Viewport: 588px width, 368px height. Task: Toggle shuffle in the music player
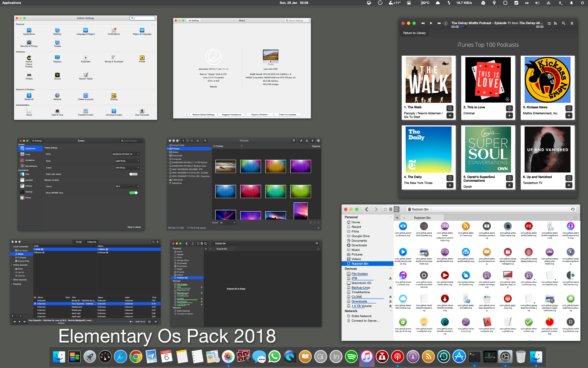click(x=155, y=322)
